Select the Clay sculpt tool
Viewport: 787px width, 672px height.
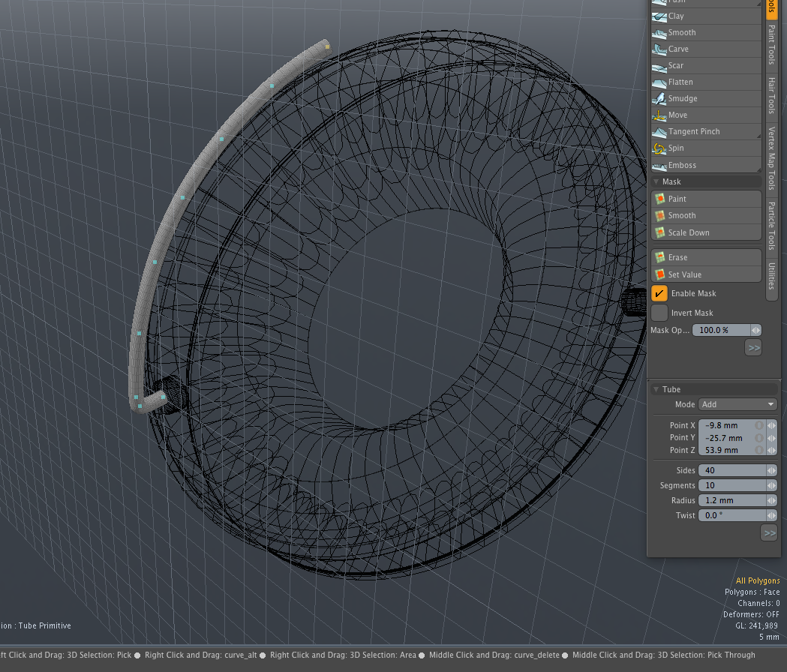(x=706, y=16)
